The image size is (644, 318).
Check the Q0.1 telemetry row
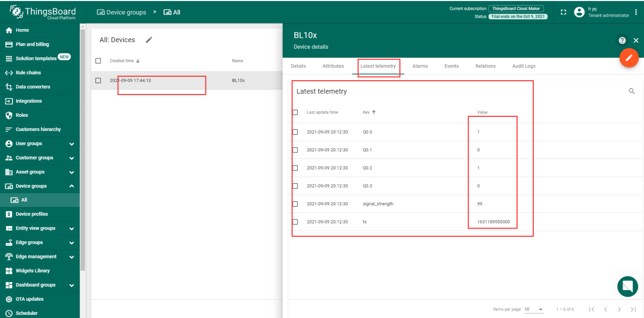[x=295, y=150]
